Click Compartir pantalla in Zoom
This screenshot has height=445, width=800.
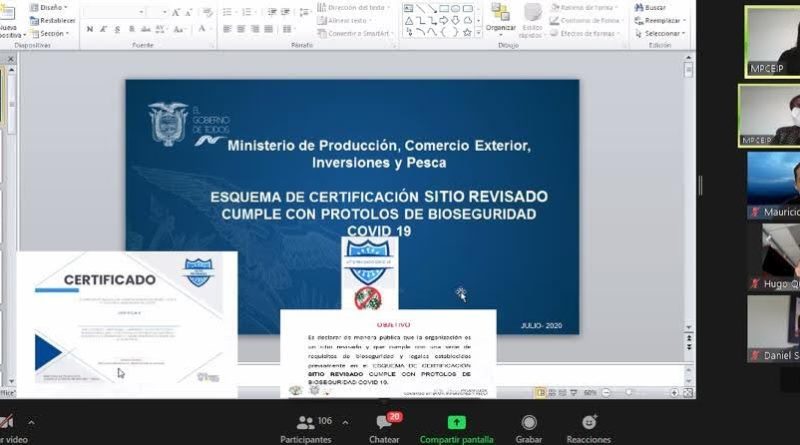[457, 429]
